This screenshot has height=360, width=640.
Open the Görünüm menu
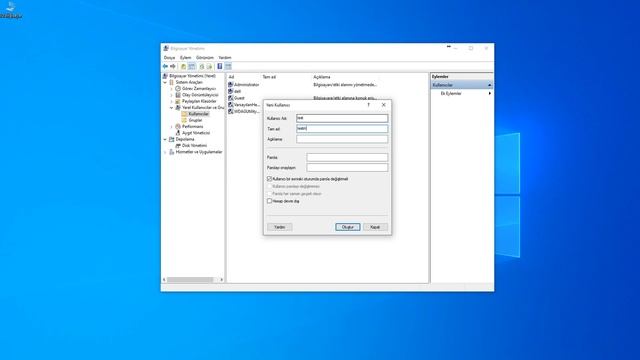[x=205, y=58]
